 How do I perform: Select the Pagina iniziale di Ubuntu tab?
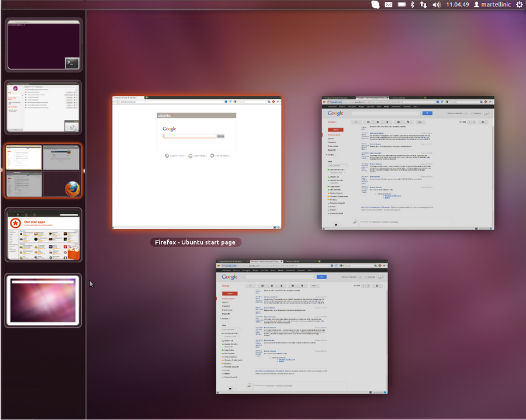coord(233,262)
